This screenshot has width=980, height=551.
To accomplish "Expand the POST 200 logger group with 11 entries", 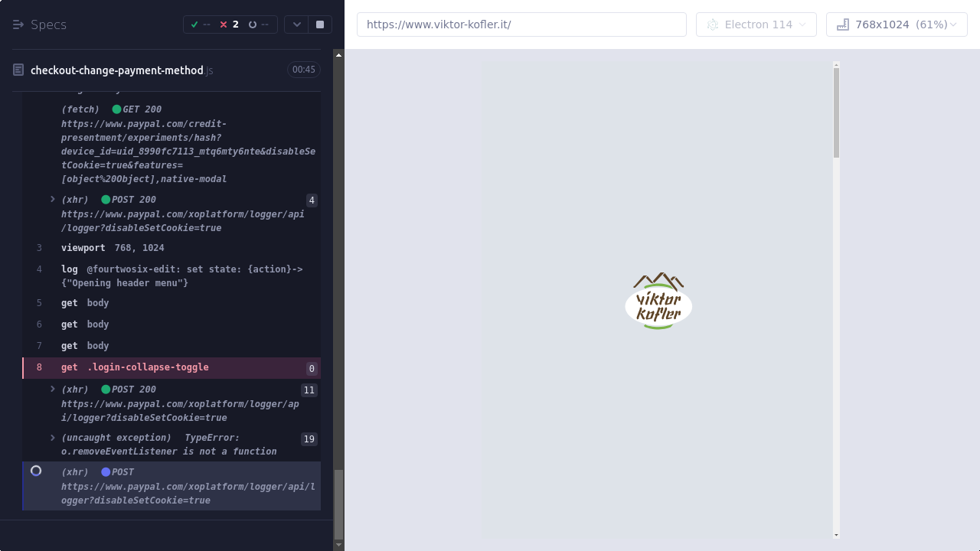I will [53, 390].
